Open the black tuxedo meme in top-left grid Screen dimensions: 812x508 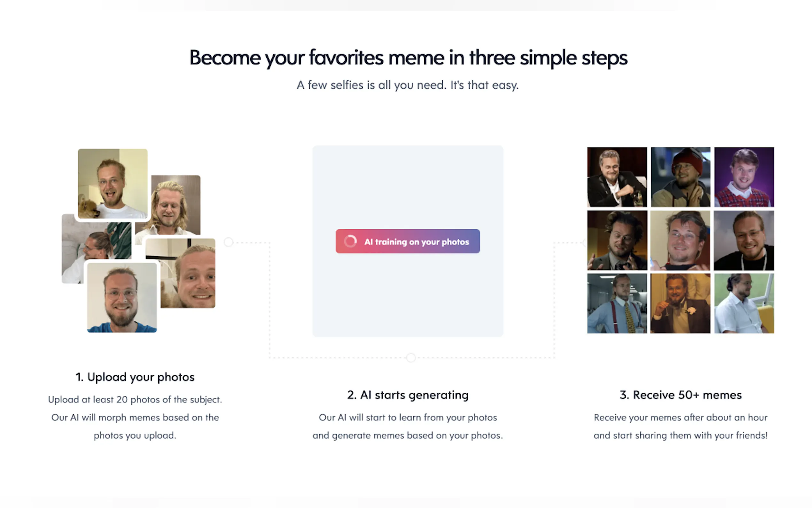pyautogui.click(x=617, y=177)
